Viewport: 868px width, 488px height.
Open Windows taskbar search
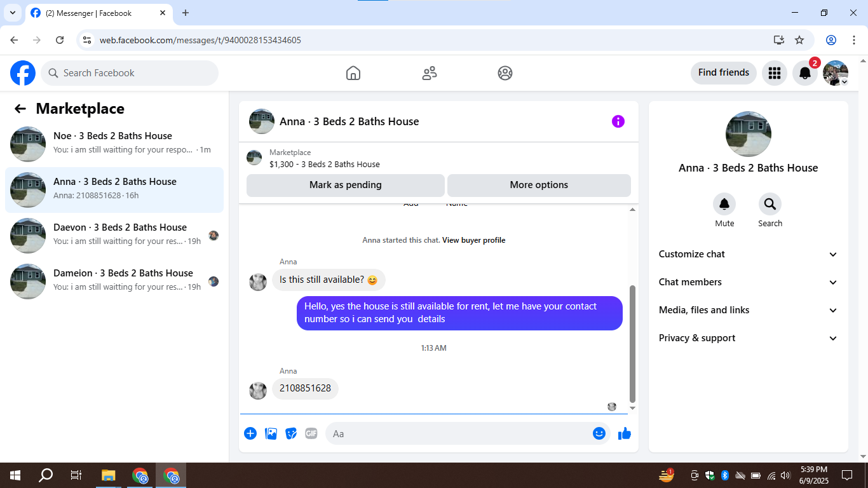click(x=46, y=475)
